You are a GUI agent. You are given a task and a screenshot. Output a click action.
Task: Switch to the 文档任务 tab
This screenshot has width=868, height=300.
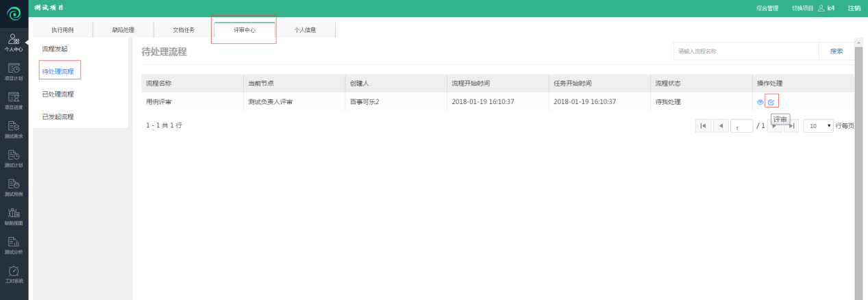click(184, 30)
